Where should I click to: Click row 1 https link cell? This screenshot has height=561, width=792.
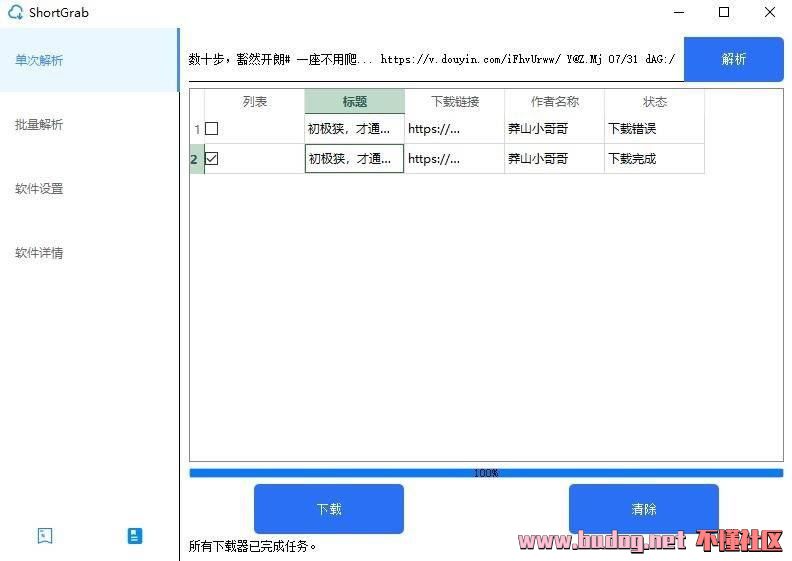pos(455,129)
